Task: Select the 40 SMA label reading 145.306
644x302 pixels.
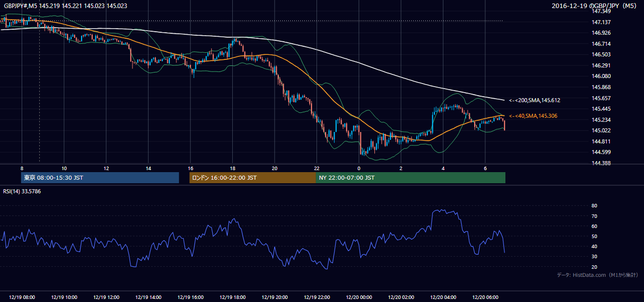Action: [533, 116]
